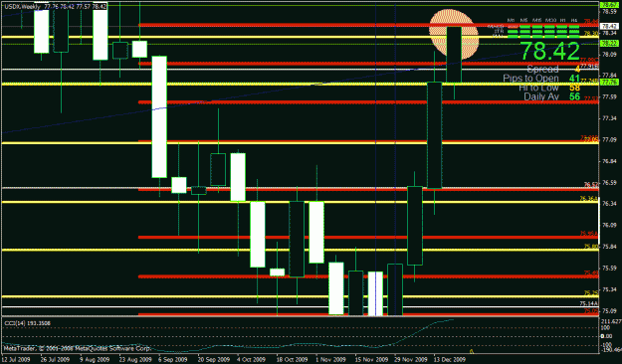Click the H4 timeframe label in signal panel
The height and width of the screenshot is (364, 622).
(574, 20)
